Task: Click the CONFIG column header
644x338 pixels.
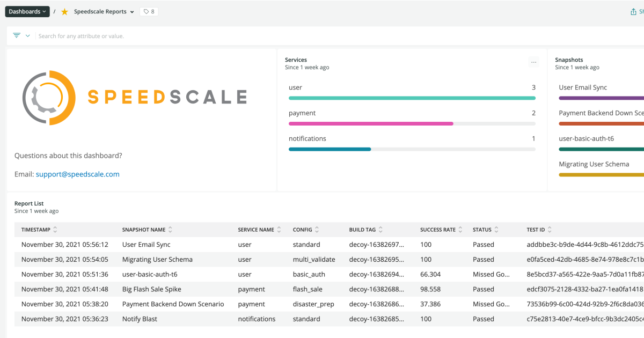Action: (303, 230)
